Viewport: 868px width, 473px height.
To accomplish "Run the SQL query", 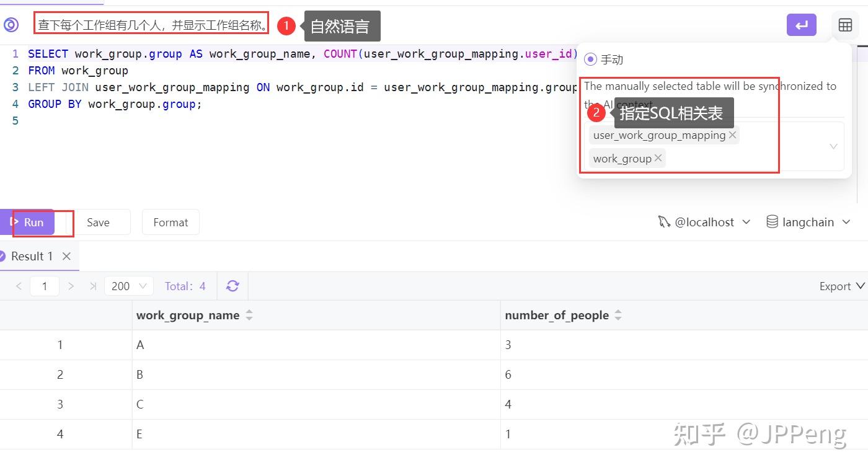I will tap(32, 222).
